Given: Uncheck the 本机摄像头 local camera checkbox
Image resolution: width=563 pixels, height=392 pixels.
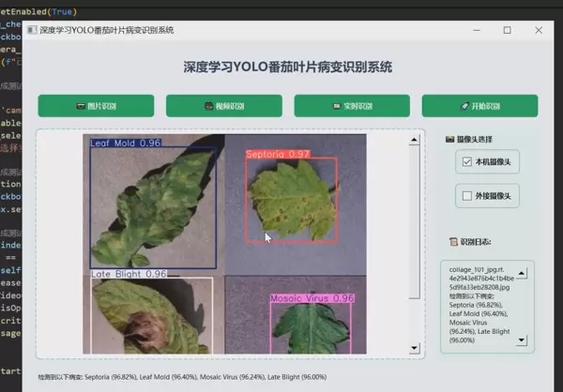Looking at the screenshot, I should (467, 162).
